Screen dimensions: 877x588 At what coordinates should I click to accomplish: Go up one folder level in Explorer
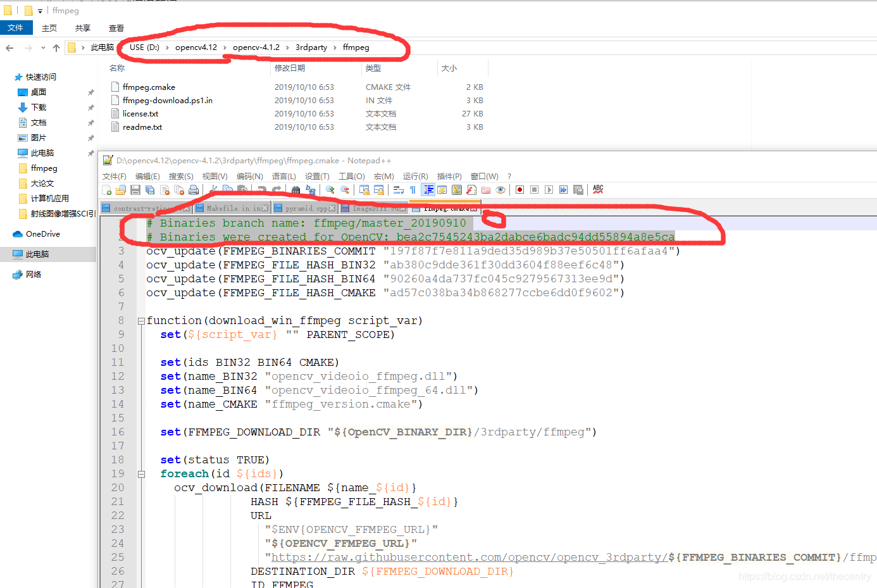coord(56,47)
